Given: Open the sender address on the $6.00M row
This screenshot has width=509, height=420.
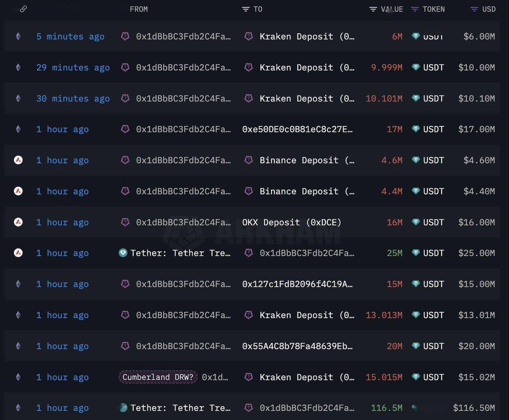Looking at the screenshot, I should (184, 36).
